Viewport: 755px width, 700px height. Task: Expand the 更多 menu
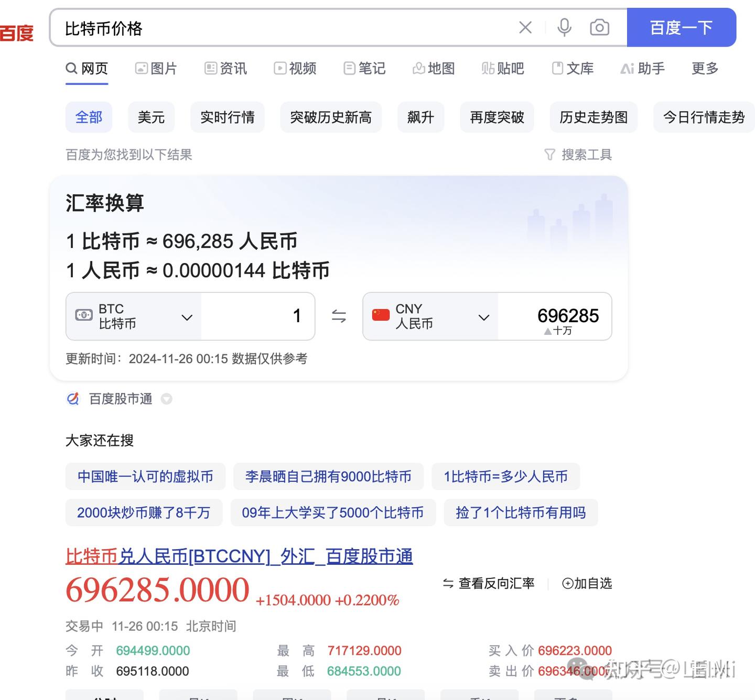pyautogui.click(x=704, y=68)
